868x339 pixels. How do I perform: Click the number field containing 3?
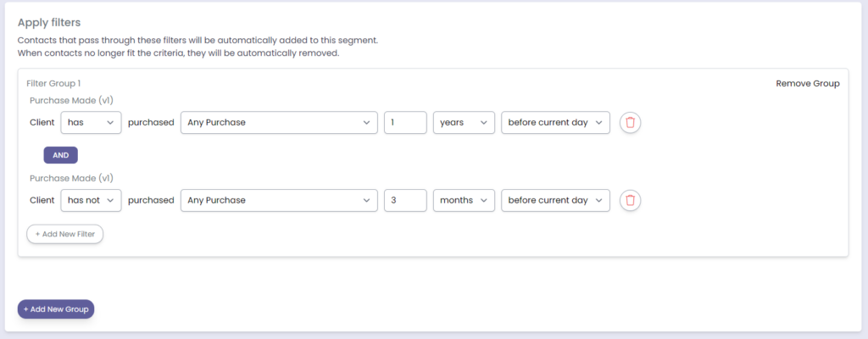404,200
